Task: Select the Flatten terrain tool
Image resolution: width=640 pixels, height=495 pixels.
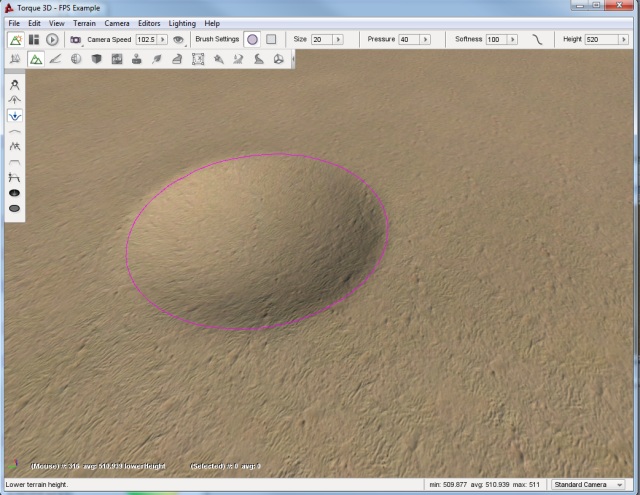Action: [x=15, y=162]
